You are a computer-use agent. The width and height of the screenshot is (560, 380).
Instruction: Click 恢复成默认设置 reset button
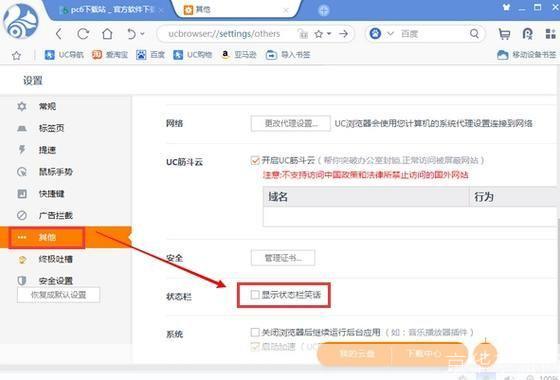point(58,295)
